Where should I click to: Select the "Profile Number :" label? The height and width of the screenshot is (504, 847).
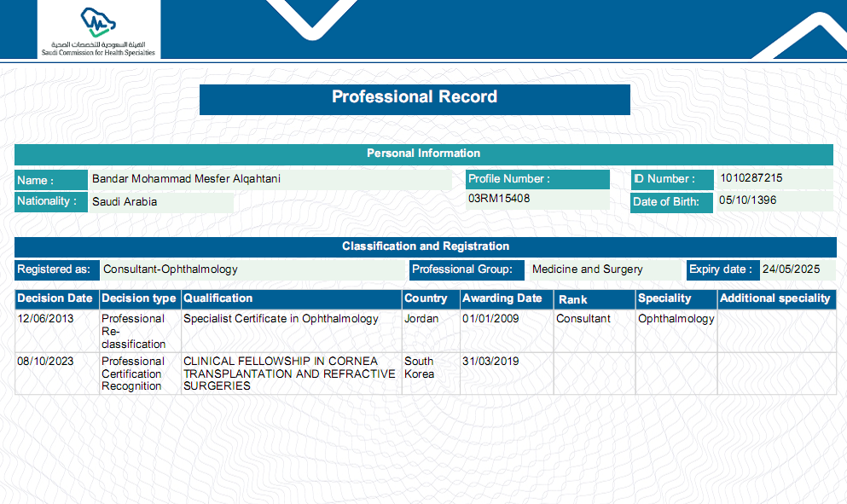click(537, 179)
